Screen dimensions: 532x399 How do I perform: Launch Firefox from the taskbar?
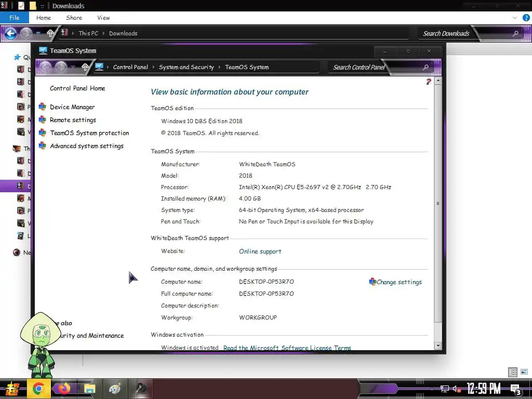click(x=64, y=389)
